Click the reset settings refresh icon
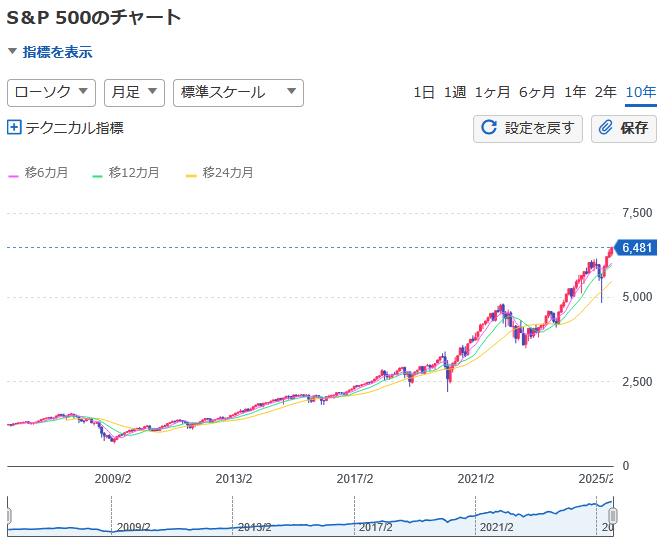 tap(489, 128)
